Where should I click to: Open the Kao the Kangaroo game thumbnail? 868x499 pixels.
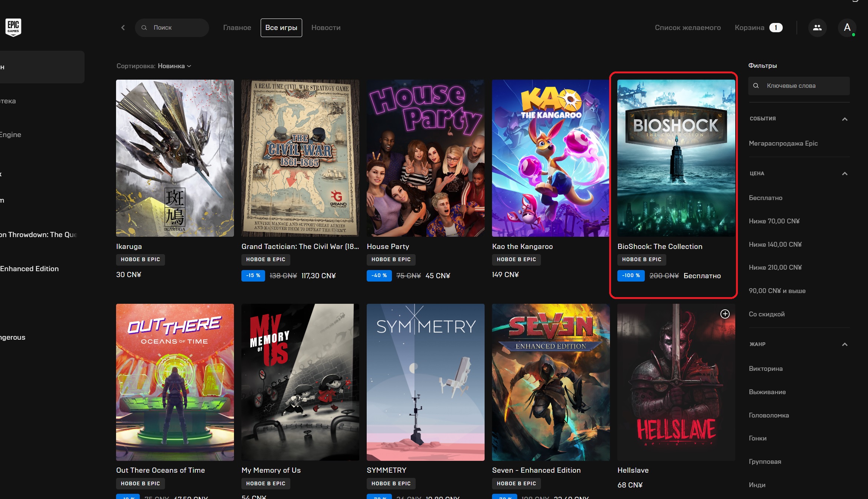point(550,158)
